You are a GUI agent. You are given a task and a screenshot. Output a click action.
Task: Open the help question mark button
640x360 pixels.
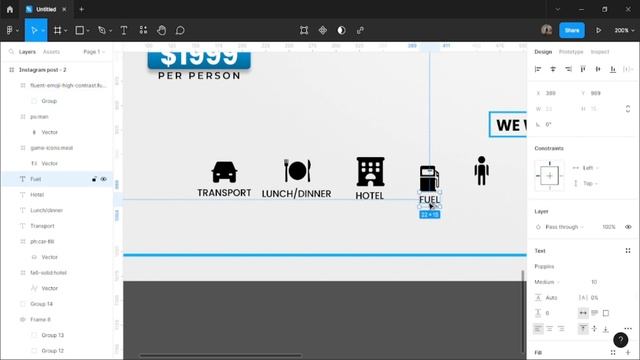click(x=620, y=340)
